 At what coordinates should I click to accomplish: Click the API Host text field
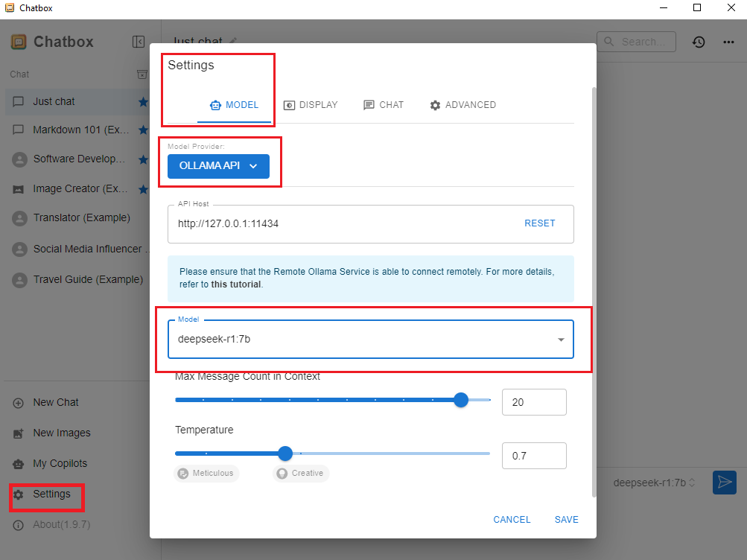pyautogui.click(x=343, y=223)
